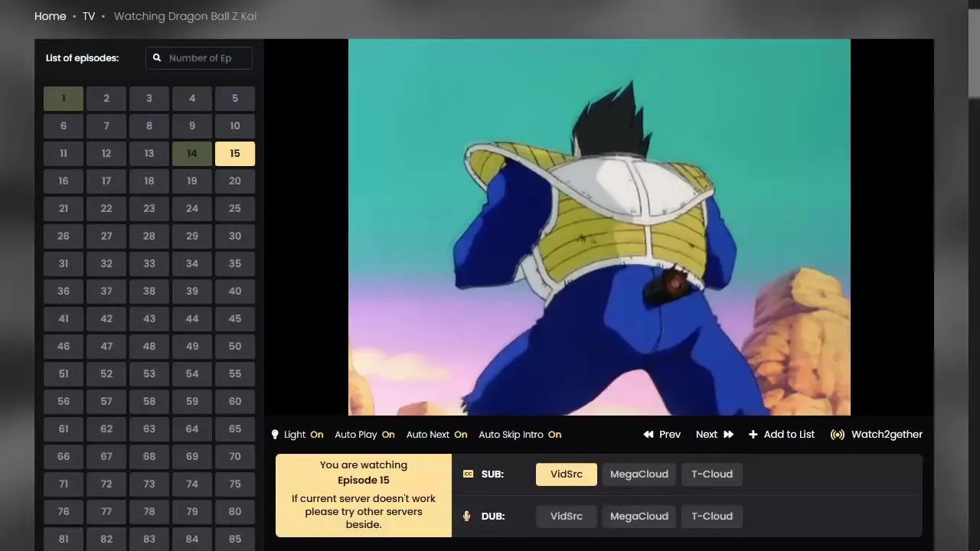The height and width of the screenshot is (551, 980).
Task: Focus the Number of Ep search field
Action: point(199,58)
